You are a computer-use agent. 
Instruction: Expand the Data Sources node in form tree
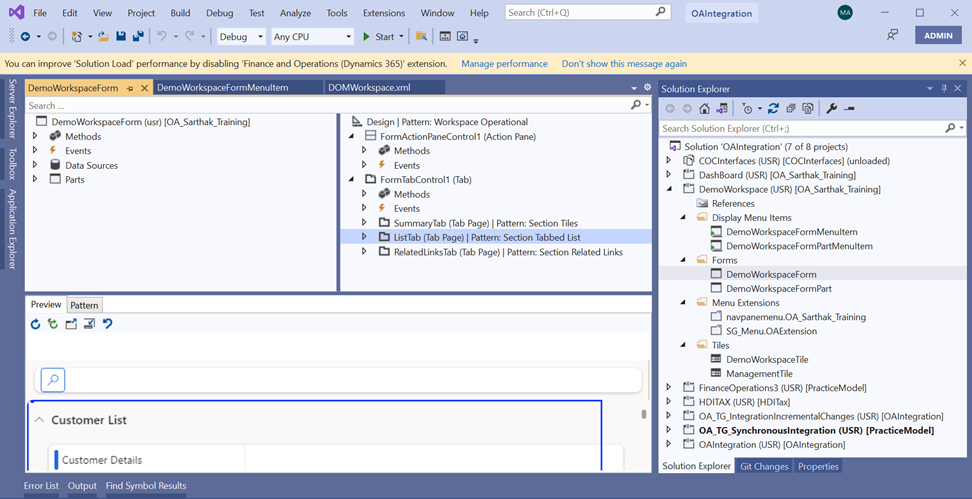[35, 165]
